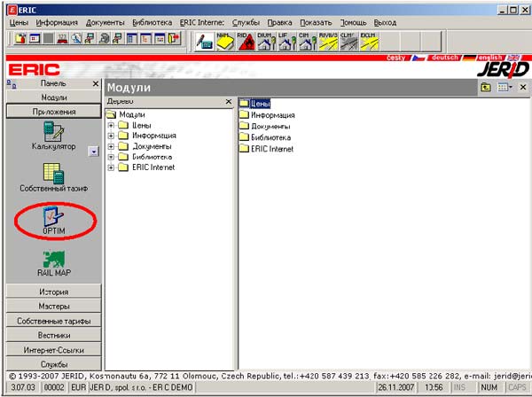Open the Показать menu
532x397 pixels.
316,23
